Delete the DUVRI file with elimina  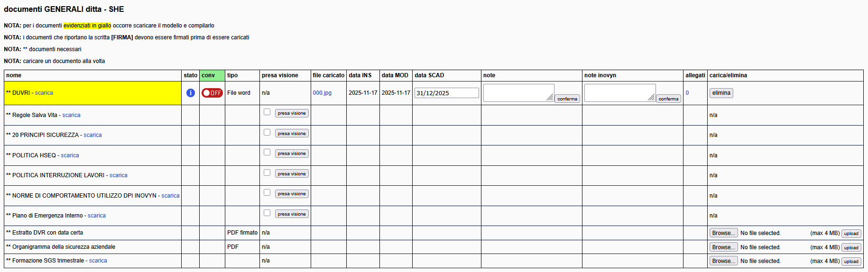pos(721,93)
